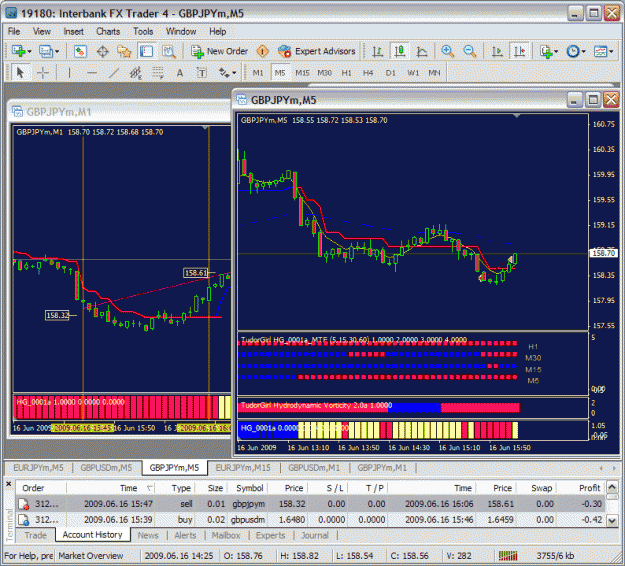625x566 pixels.
Task: Open the MetaEditor yellow diamond icon
Action: pyautogui.click(x=262, y=51)
